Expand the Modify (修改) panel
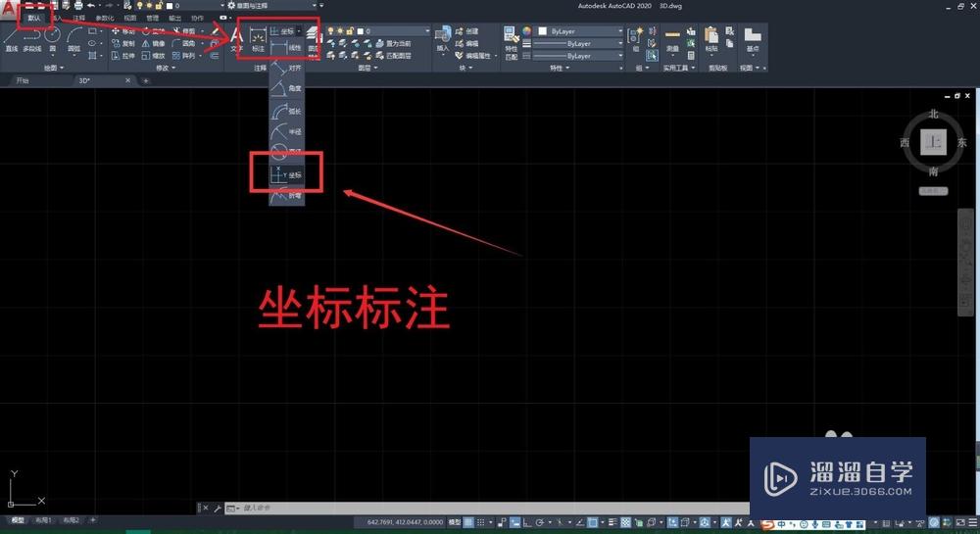The height and width of the screenshot is (534, 980). pos(165,68)
